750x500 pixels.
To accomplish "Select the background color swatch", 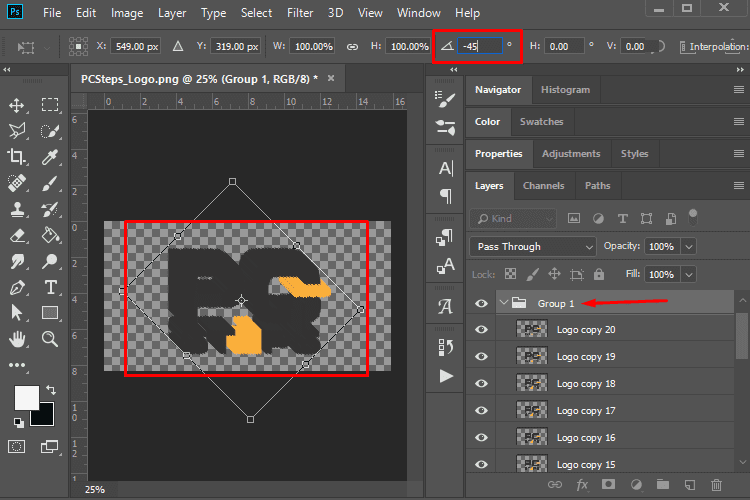I will (x=45, y=417).
